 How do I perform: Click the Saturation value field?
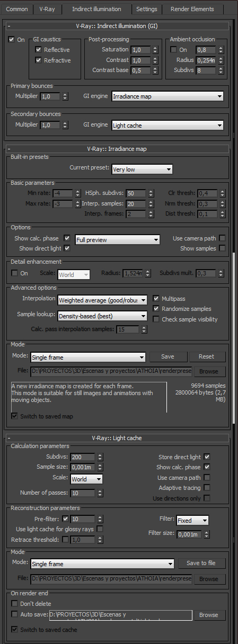pyautogui.click(x=140, y=50)
